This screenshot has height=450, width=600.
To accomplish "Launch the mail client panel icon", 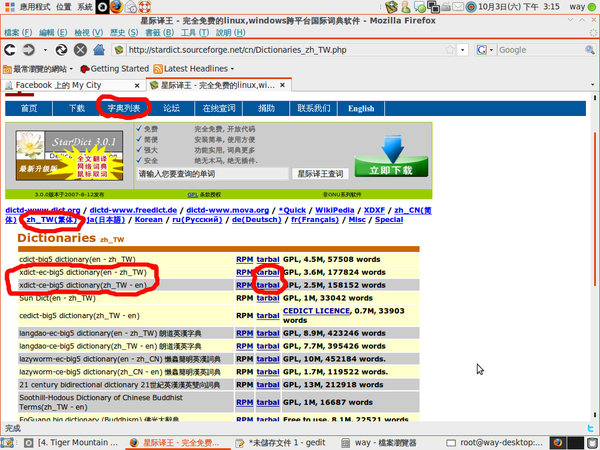I will 130,7.
